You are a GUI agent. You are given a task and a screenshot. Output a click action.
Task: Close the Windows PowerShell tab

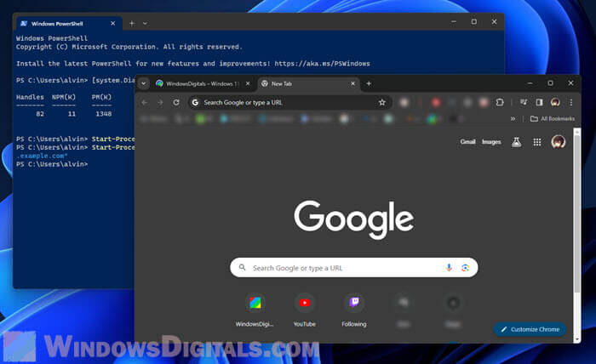(113, 23)
